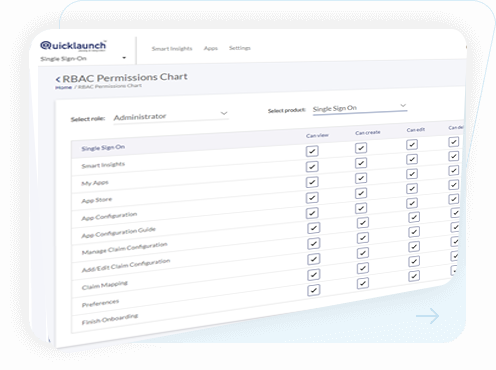
Task: Toggle Can view for App Store
Action: (x=312, y=182)
